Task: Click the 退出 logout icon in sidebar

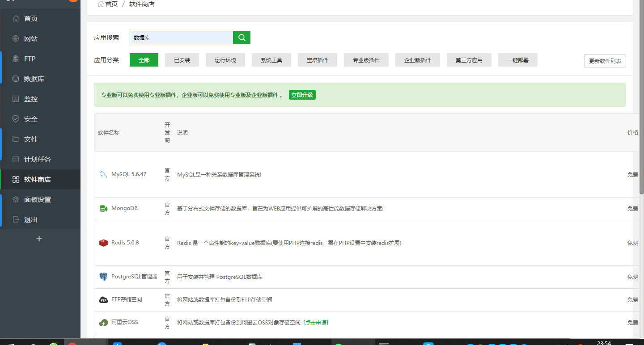Action: 16,220
